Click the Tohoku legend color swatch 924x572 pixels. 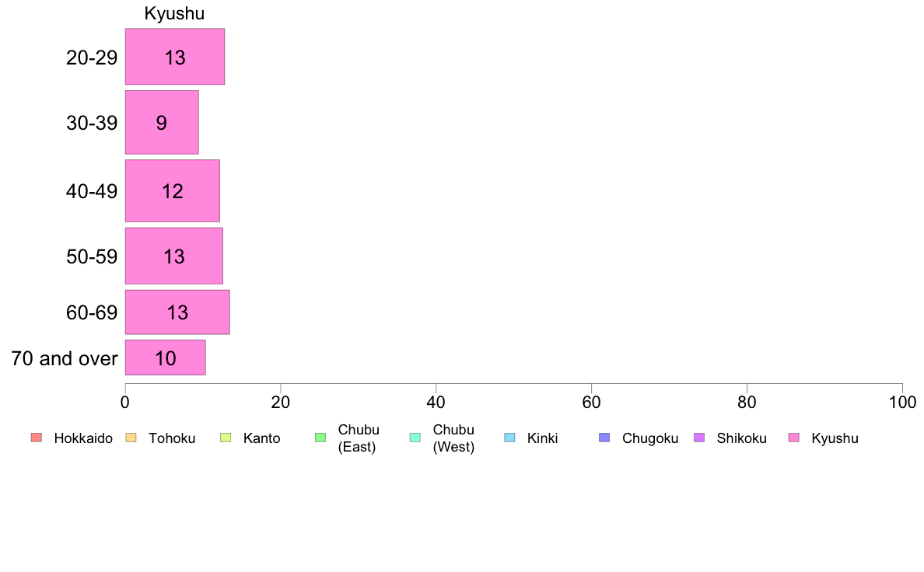tap(131, 438)
